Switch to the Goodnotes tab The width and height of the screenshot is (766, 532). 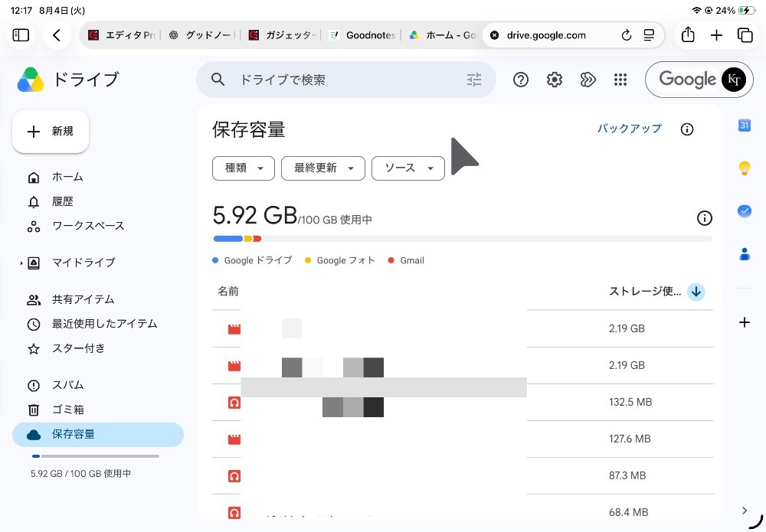[362, 35]
